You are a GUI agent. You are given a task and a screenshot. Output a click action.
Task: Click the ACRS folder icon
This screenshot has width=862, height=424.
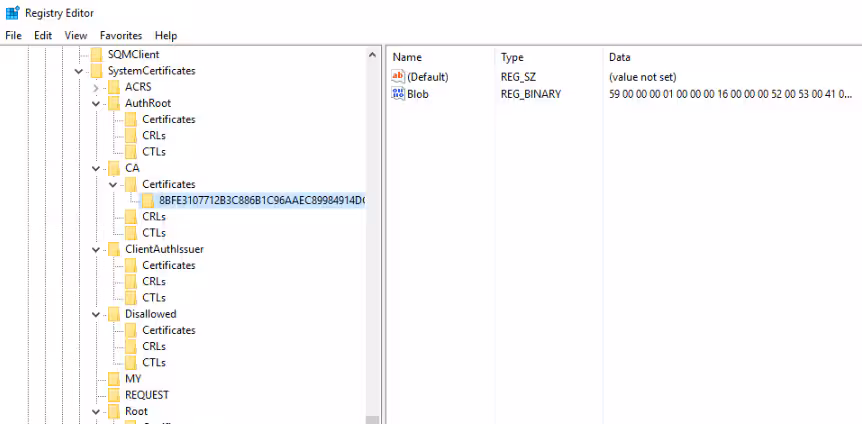(114, 87)
